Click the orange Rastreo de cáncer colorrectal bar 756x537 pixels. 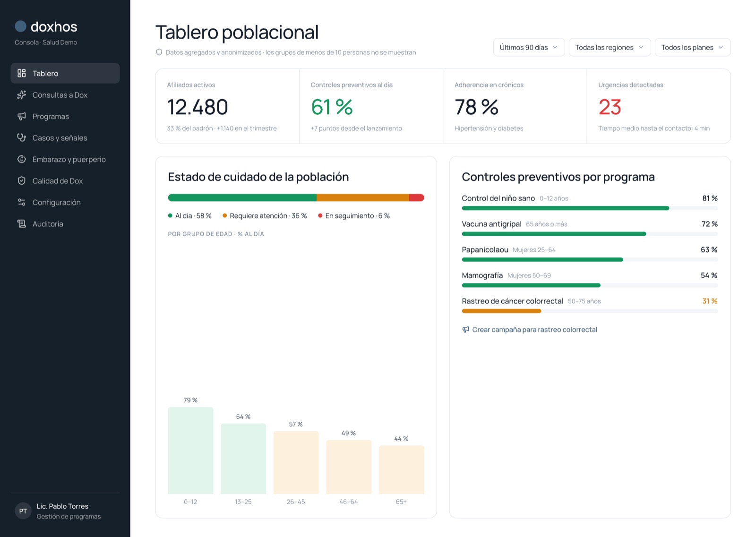point(501,311)
